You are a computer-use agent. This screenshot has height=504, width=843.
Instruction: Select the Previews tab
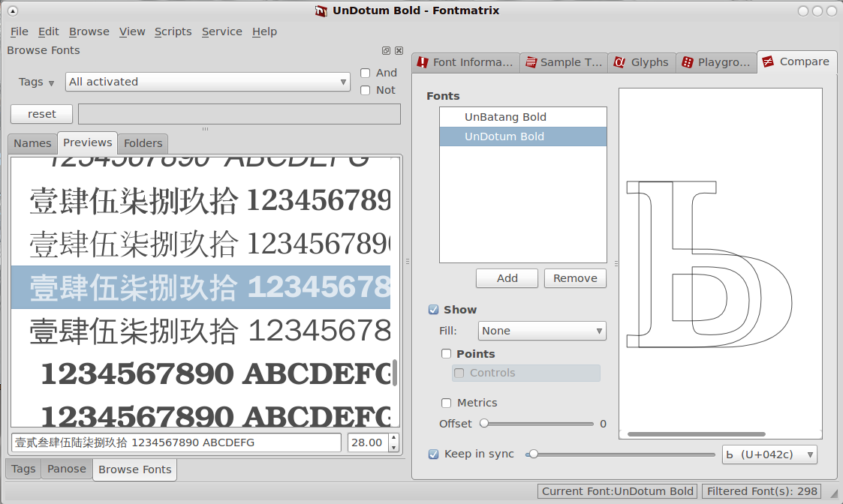pyautogui.click(x=88, y=143)
